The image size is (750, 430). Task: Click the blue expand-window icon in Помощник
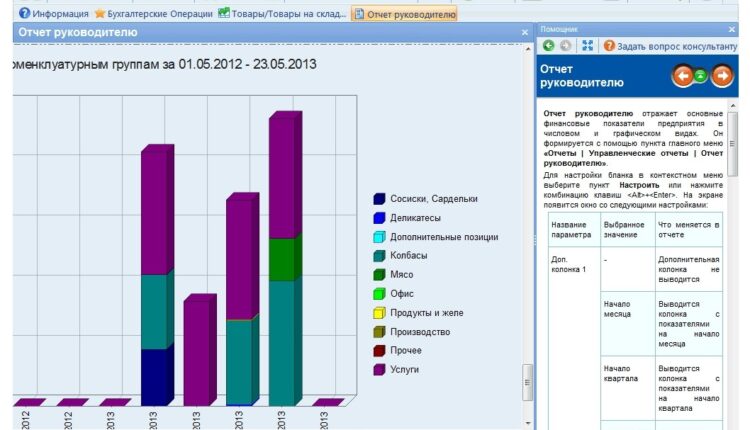tap(588, 46)
